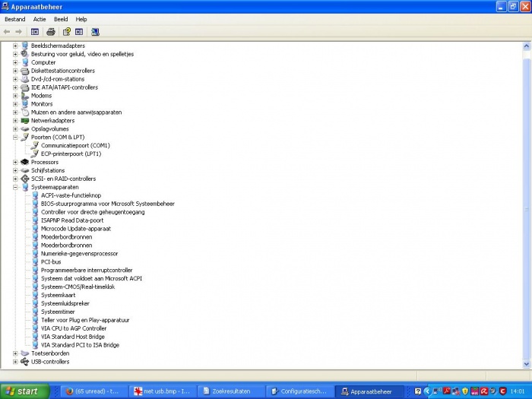The image size is (532, 399).
Task: Switch to the (65 unread) Firefox taskbar button
Action: [94, 391]
